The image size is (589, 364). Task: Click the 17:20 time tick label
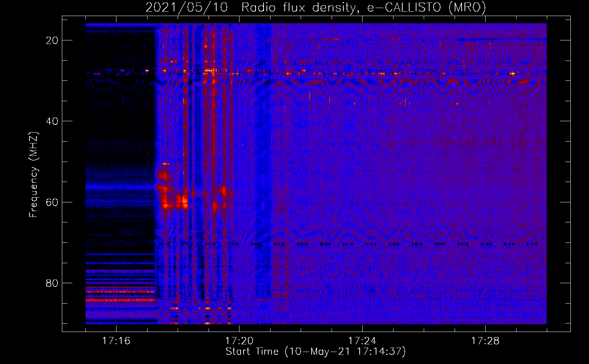coord(239,341)
